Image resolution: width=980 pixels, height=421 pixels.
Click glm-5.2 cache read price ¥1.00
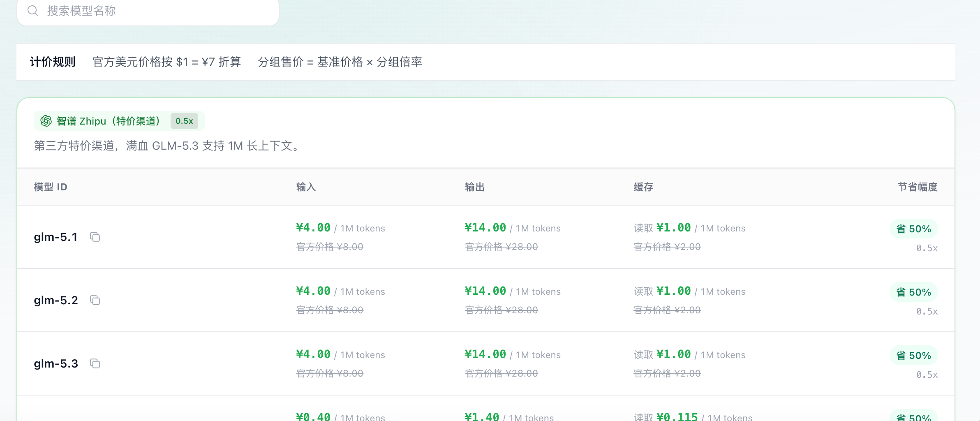tap(674, 291)
